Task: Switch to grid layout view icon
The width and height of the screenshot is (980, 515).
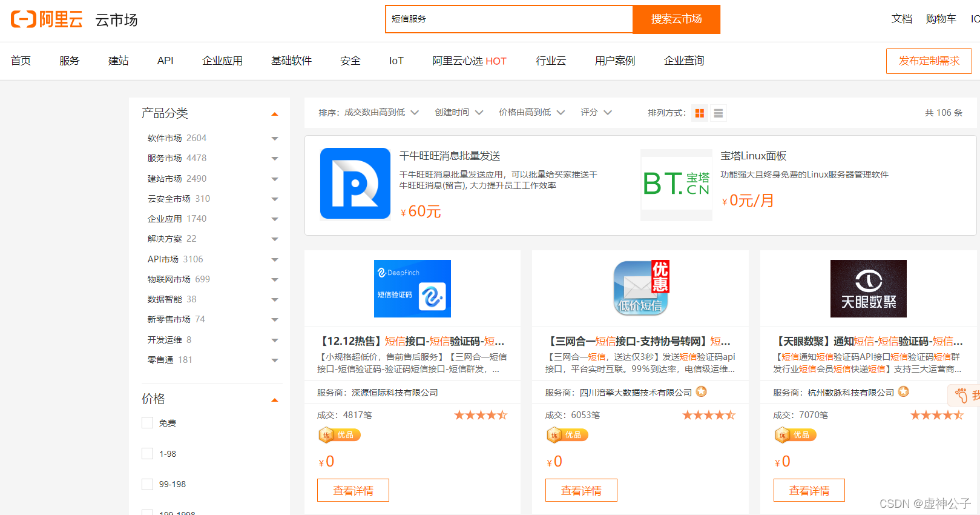Action: point(700,113)
